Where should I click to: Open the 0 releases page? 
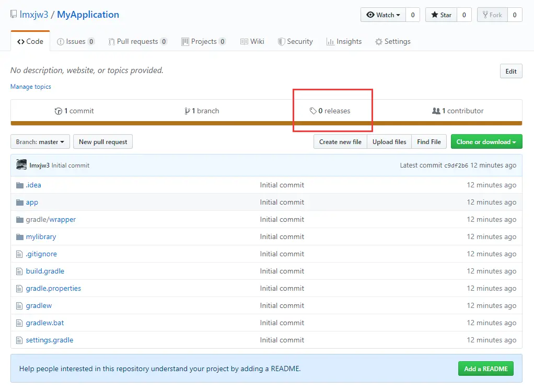click(330, 111)
